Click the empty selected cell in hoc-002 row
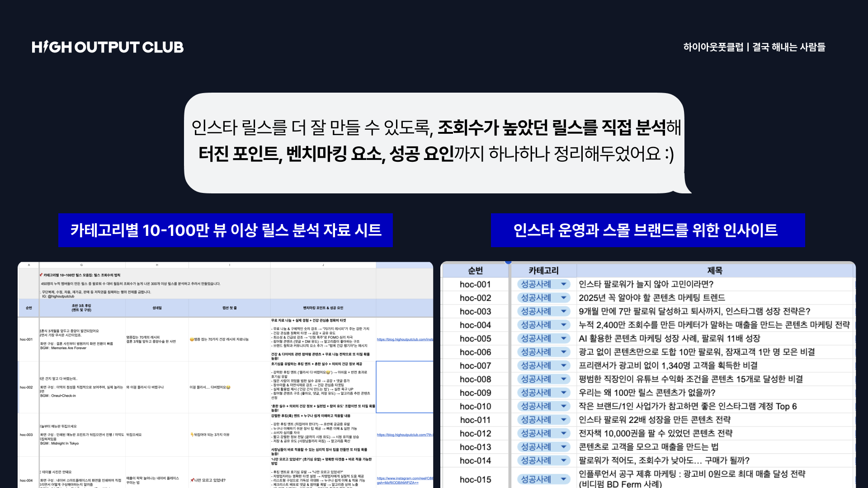The image size is (868, 488). (x=405, y=387)
